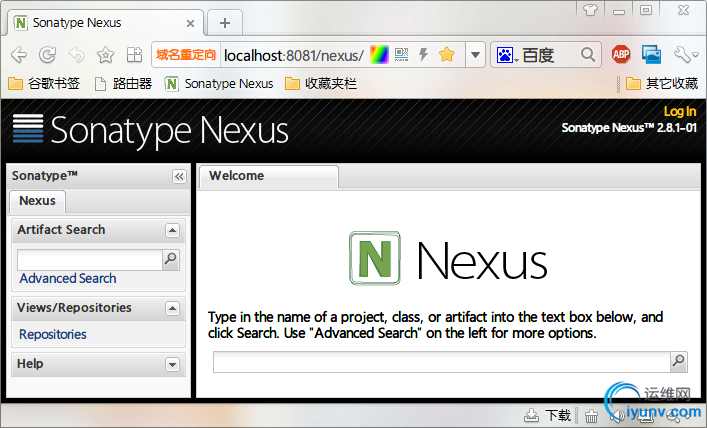The image size is (707, 428).
Task: Click the trash bin icon in status bar
Action: tap(591, 415)
